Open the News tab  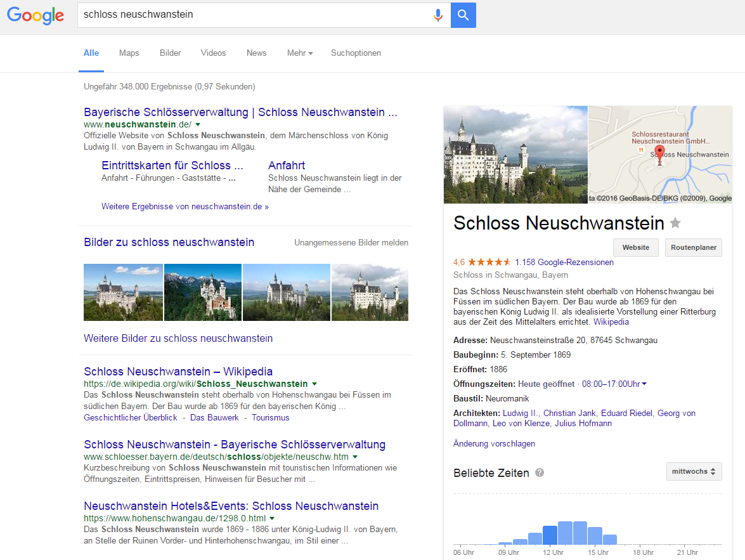tap(257, 53)
